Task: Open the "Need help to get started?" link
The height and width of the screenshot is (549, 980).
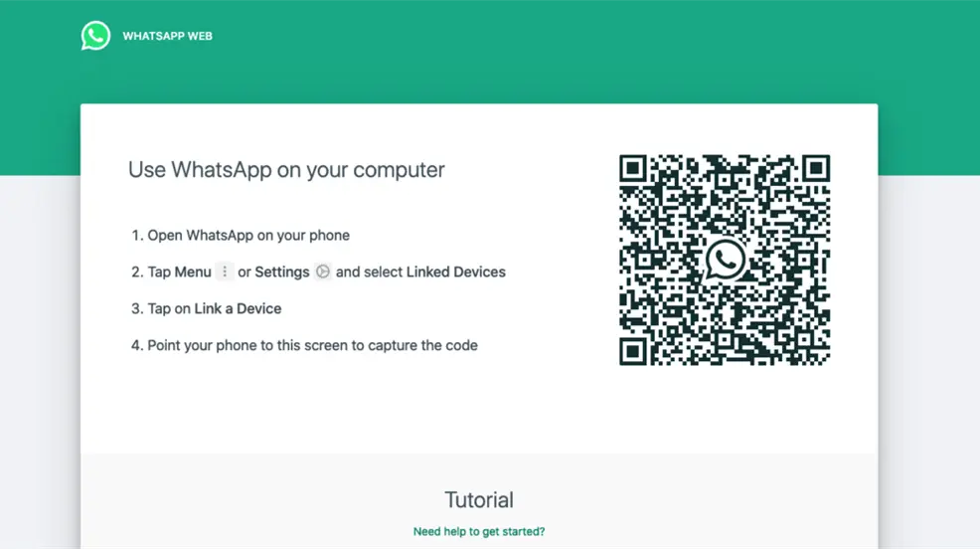Action: tap(479, 532)
